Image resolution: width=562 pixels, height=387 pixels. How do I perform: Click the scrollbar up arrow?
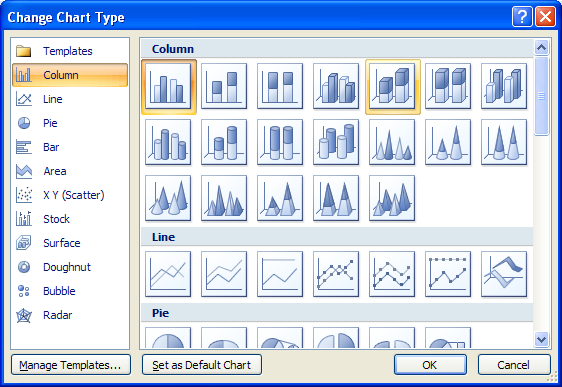541,47
